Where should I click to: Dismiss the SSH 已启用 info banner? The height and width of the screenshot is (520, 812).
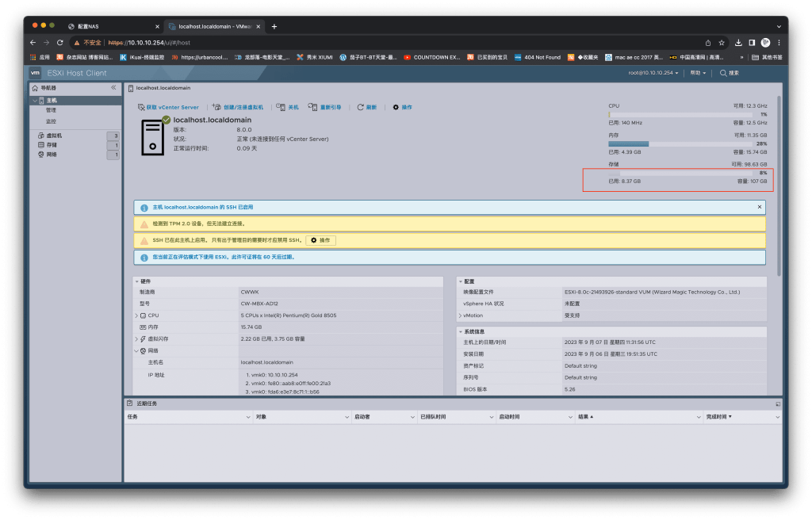759,207
